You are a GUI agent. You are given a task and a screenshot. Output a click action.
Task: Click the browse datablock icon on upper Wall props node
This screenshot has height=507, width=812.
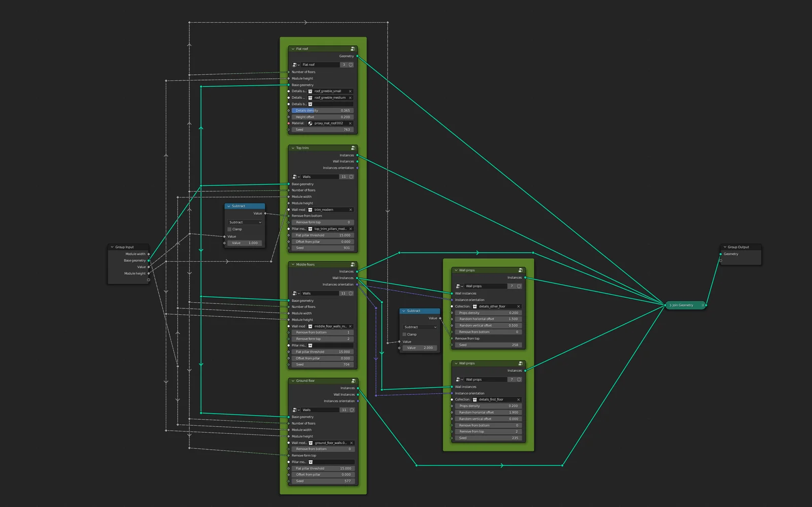(459, 286)
